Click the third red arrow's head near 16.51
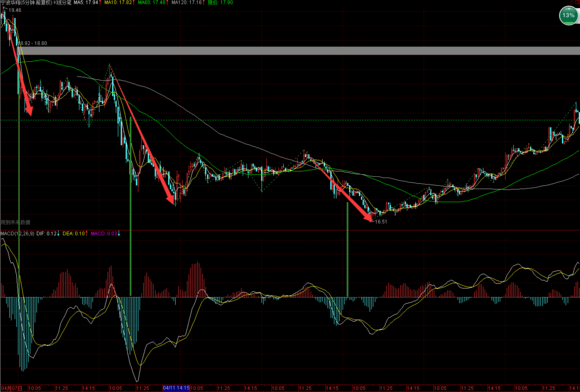 pos(369,218)
